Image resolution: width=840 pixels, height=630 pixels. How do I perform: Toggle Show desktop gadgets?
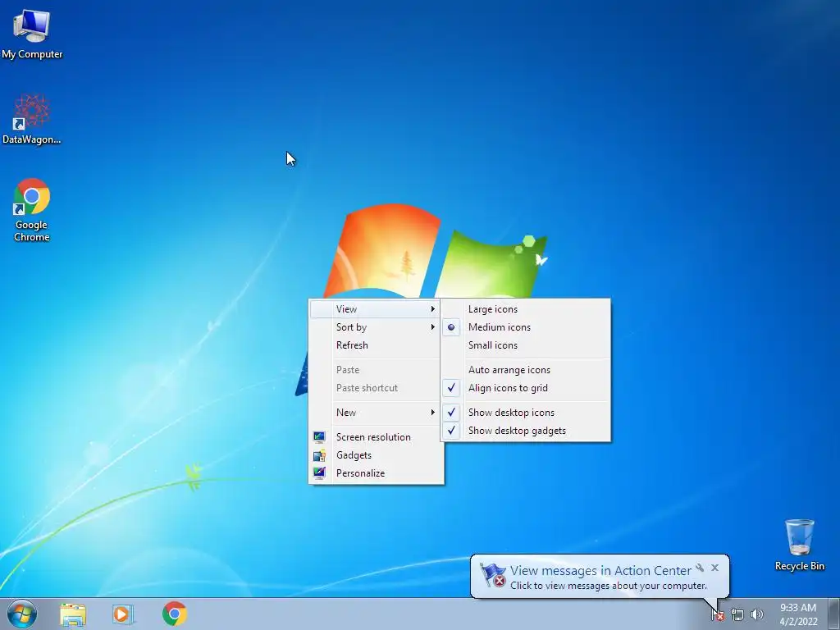click(526, 431)
